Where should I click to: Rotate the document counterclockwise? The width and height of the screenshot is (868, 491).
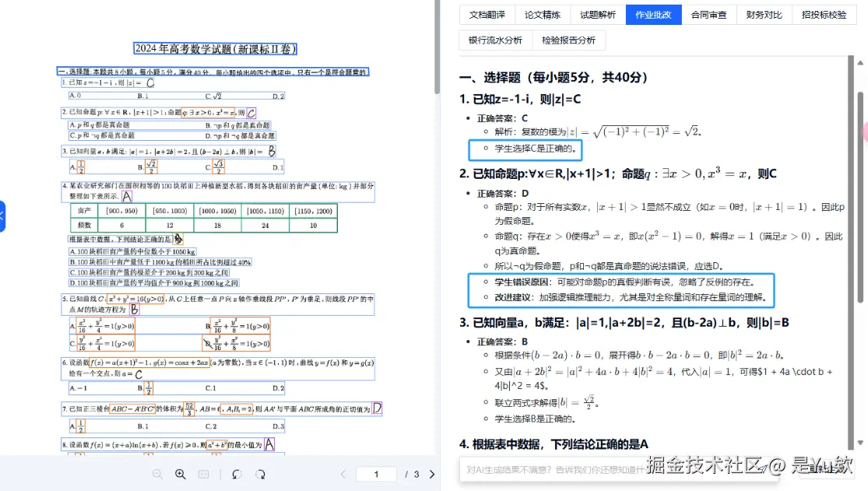pyautogui.click(x=237, y=475)
